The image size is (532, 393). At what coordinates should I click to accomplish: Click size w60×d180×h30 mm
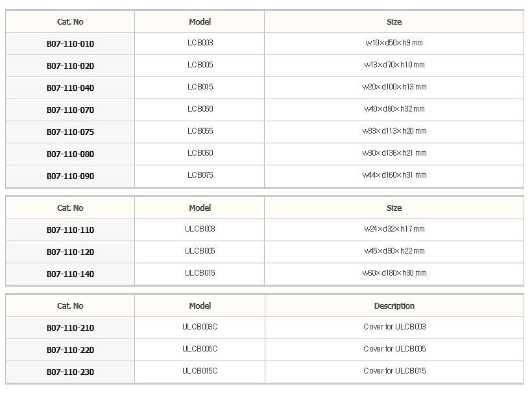pos(394,273)
